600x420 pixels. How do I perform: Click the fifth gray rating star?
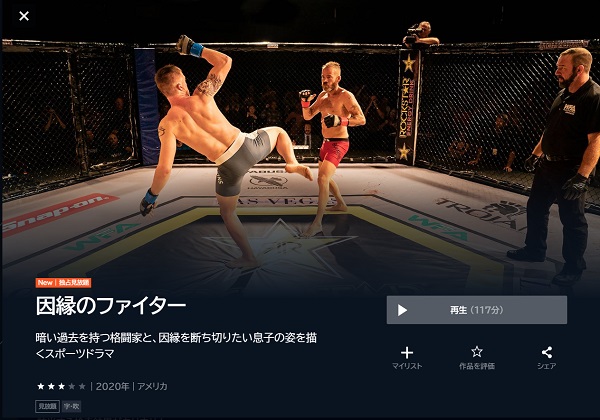coord(82,386)
